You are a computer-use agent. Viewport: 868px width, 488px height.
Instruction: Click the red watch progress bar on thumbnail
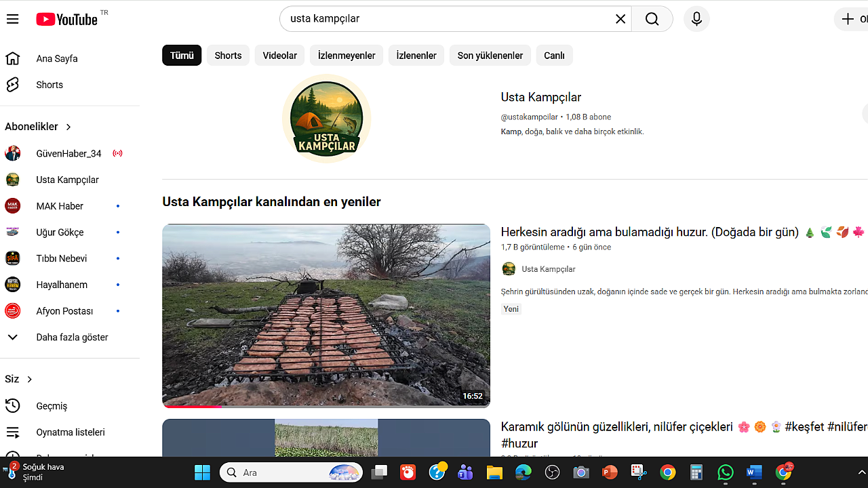click(x=192, y=406)
